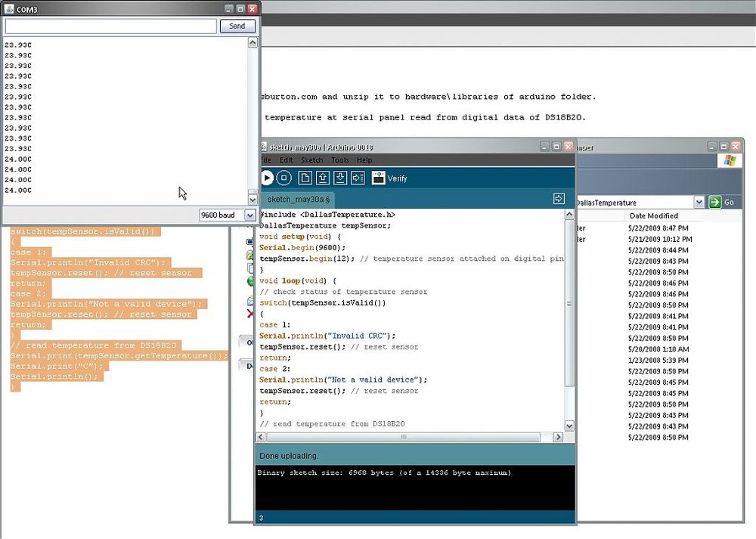Click the New sketch icon in Arduino toolbar

pyautogui.click(x=305, y=178)
